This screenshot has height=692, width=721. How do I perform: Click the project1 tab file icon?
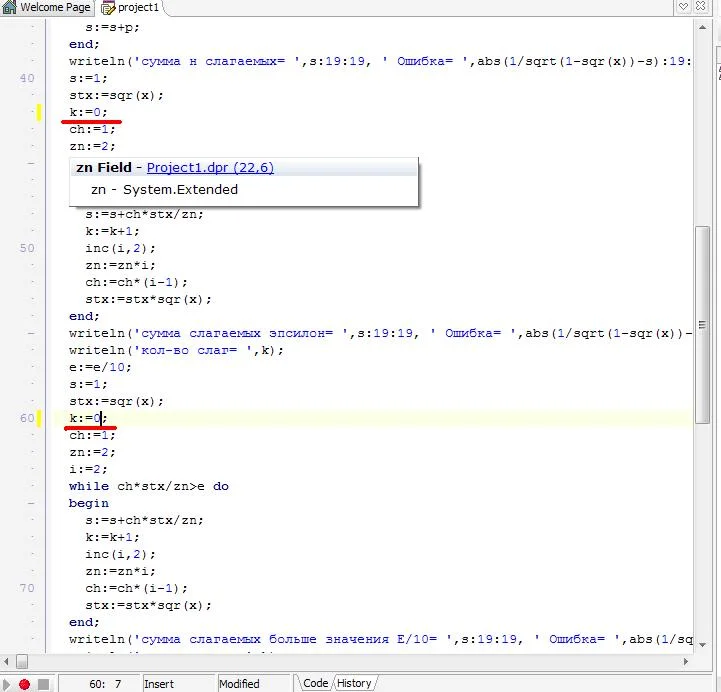pos(108,8)
